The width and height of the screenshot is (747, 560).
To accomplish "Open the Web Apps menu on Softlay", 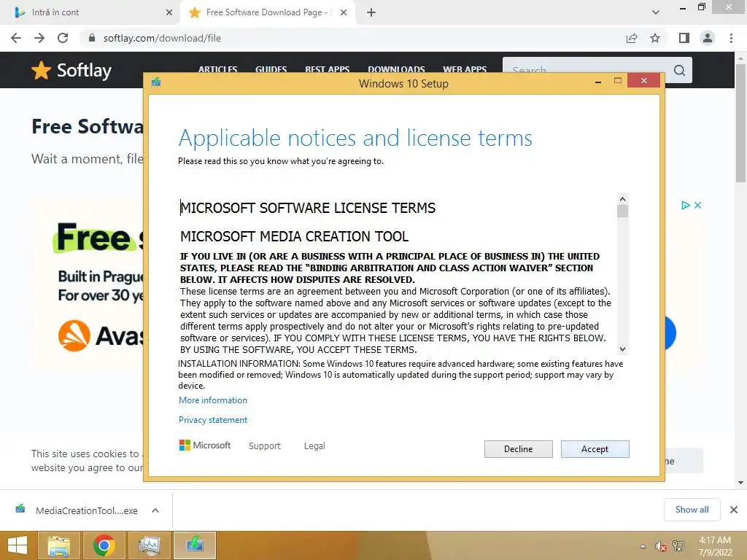I will coord(465,69).
